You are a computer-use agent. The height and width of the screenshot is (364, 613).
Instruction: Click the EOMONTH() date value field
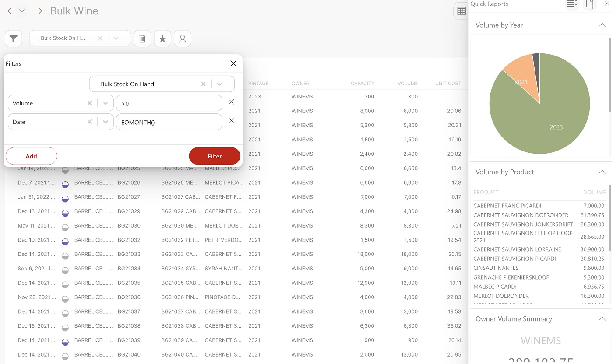pos(169,122)
